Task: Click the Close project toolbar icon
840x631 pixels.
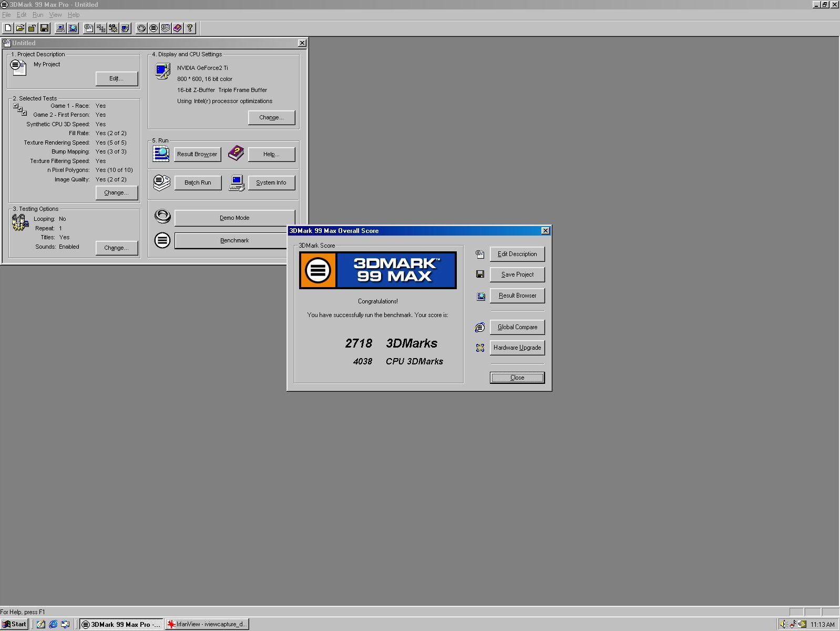Action: [x=32, y=28]
